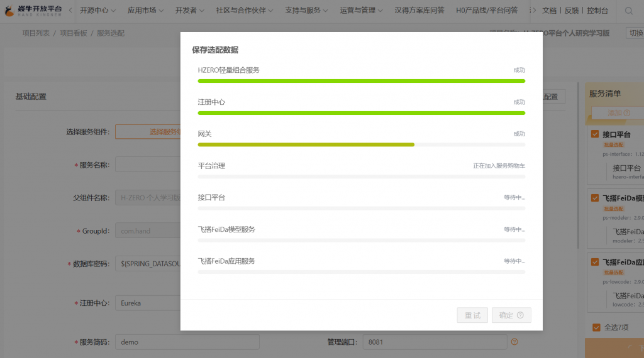
Task: Expand the 社区与合作伙伴 menu
Action: pyautogui.click(x=244, y=11)
